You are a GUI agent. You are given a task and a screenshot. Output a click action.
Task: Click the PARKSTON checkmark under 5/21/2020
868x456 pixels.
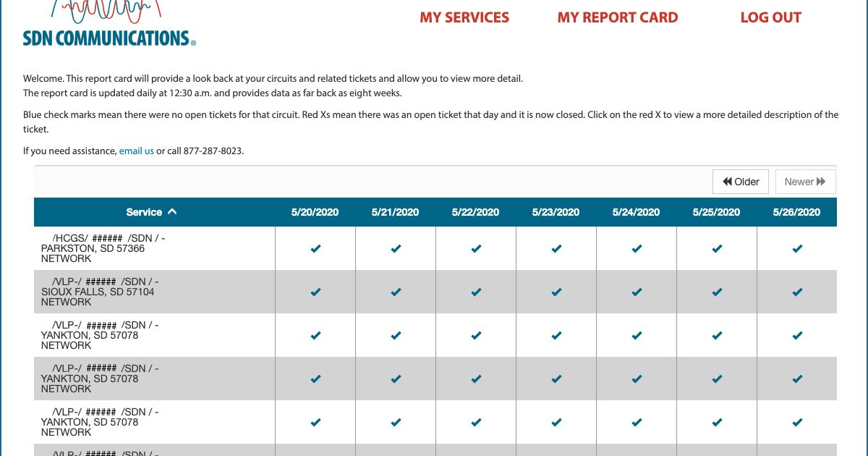pos(395,248)
